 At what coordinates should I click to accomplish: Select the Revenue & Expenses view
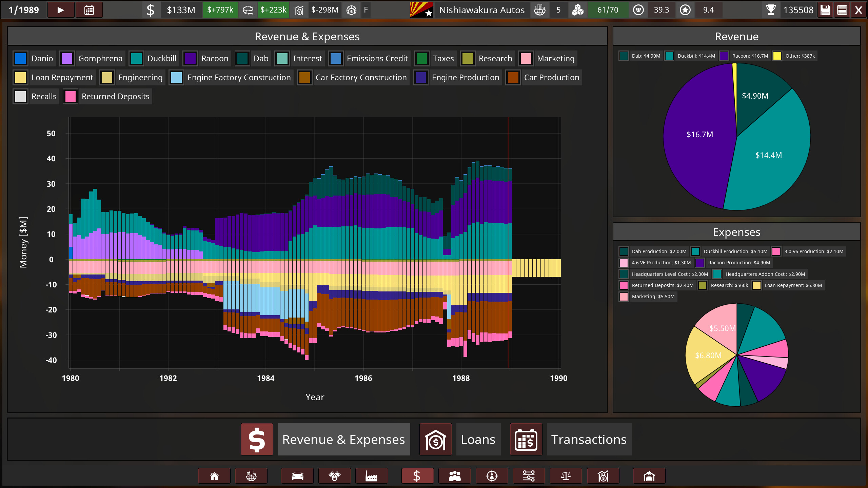343,439
